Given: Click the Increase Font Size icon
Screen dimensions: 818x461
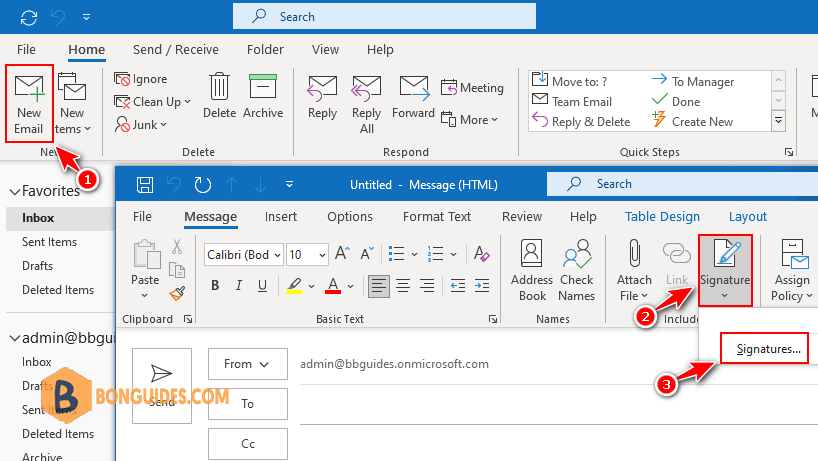Looking at the screenshot, I should (342, 254).
